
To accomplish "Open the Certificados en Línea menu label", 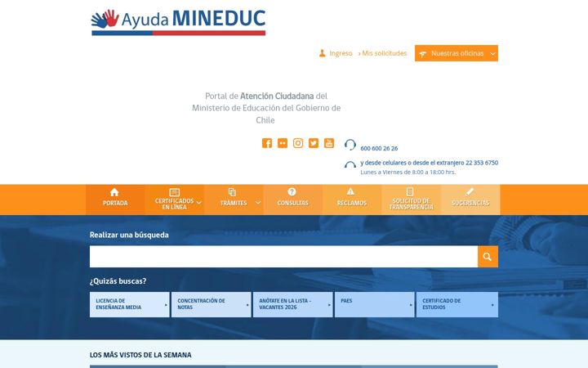I will pyautogui.click(x=175, y=204).
